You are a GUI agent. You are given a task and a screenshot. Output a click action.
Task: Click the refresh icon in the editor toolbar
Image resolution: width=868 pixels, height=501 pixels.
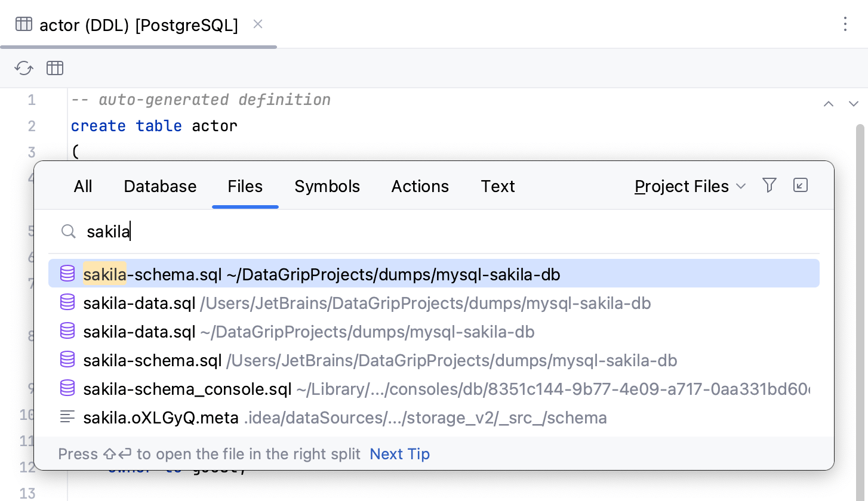[23, 68]
